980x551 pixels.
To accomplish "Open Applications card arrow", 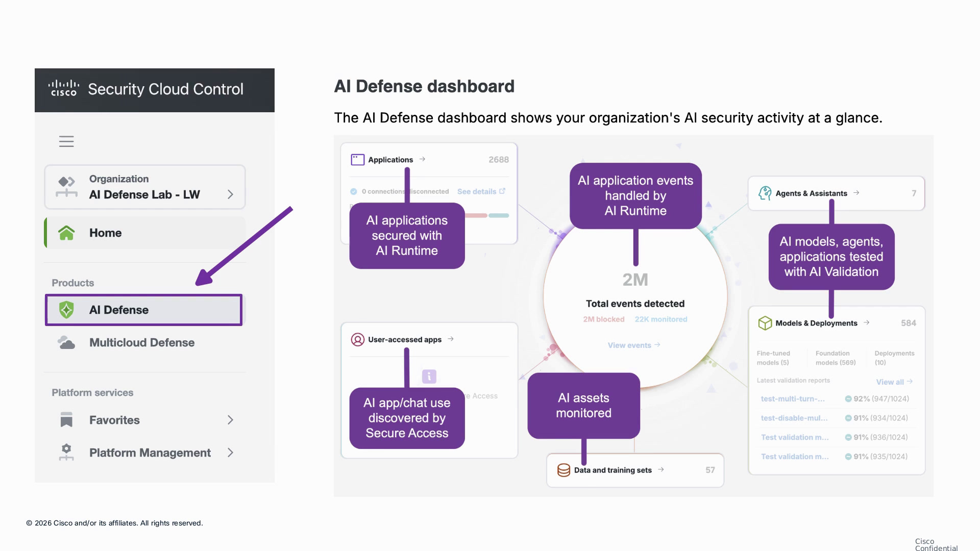I will [x=422, y=159].
